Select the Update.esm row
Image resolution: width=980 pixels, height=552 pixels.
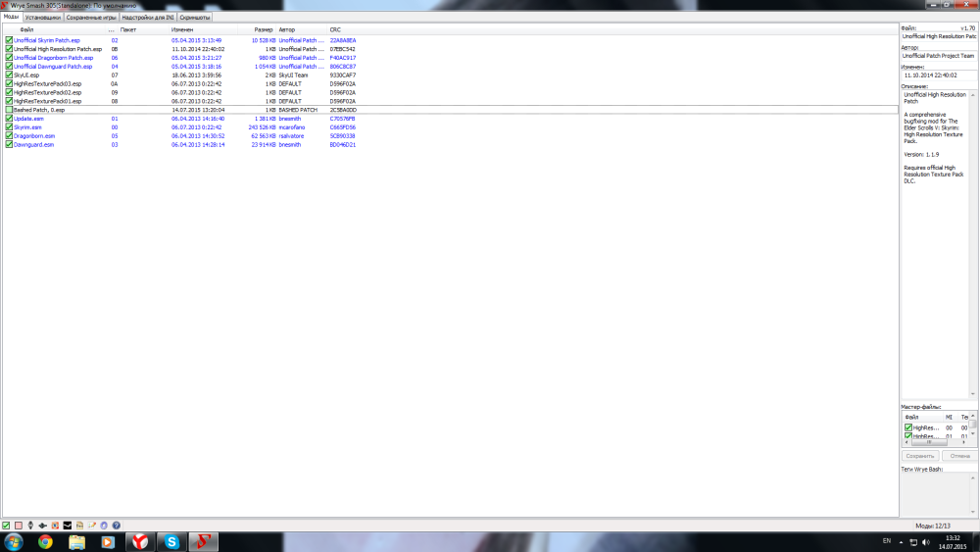coord(450,119)
